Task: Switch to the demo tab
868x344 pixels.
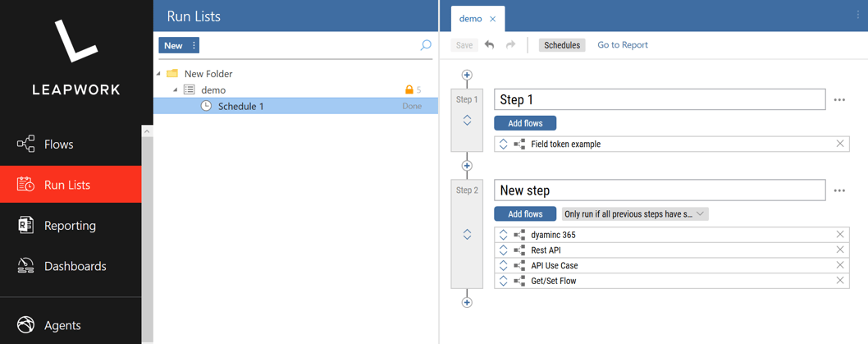Action: pyautogui.click(x=471, y=19)
